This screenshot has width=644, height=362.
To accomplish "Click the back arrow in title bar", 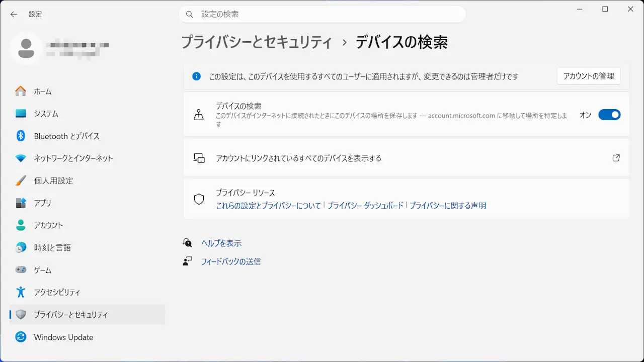I will click(x=14, y=14).
